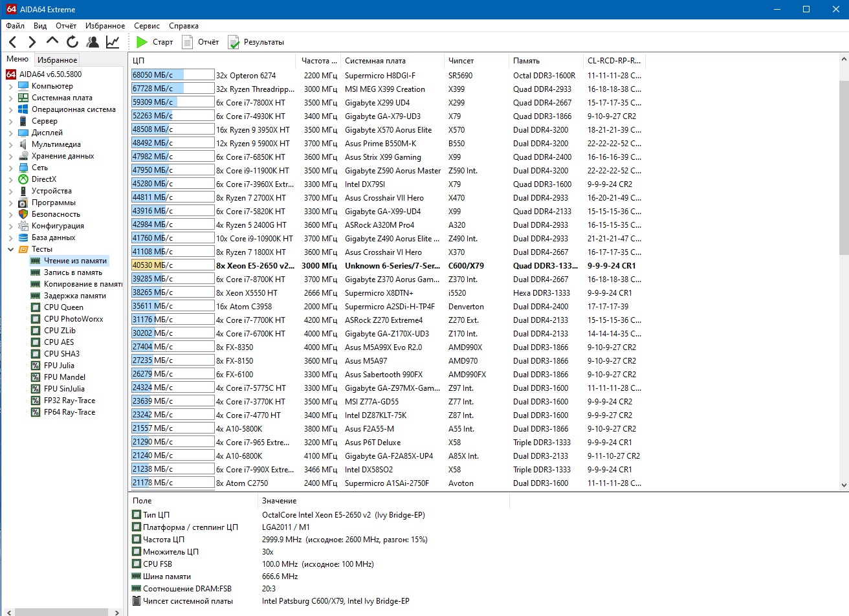Sort by the Память column header
This screenshot has width=849, height=616.
point(526,61)
